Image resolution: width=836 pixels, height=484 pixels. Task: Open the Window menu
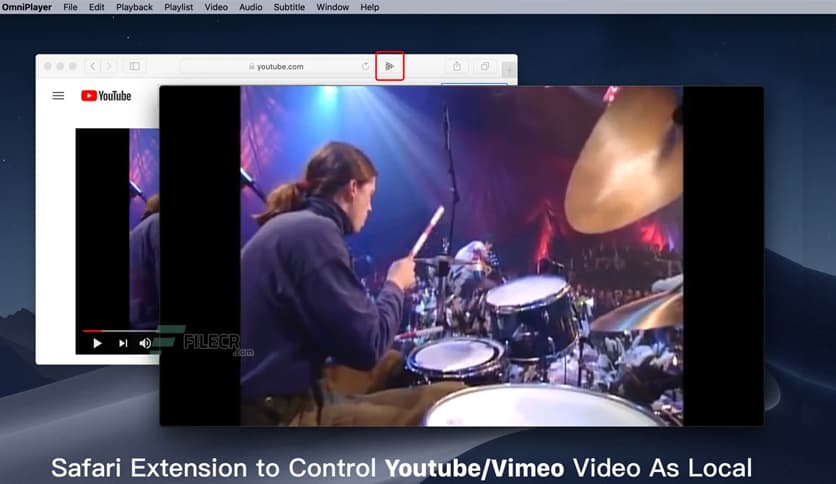(333, 7)
